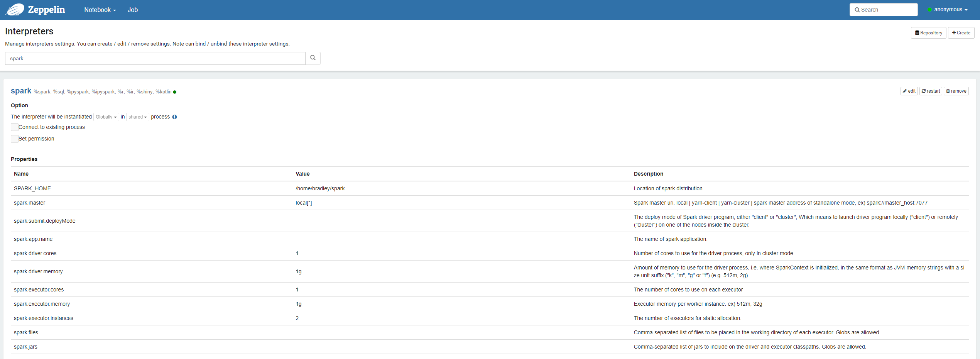Click the interpreter filter field containing spark

155,58
